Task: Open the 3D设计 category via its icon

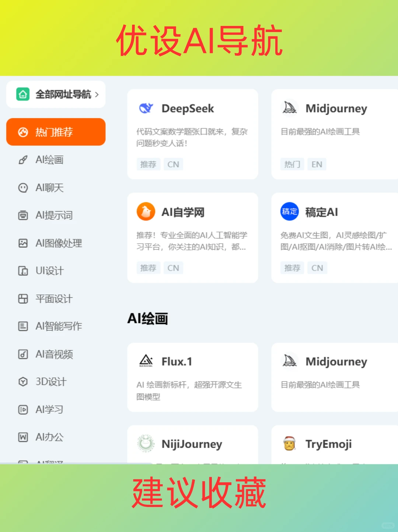Action: pyautogui.click(x=23, y=382)
